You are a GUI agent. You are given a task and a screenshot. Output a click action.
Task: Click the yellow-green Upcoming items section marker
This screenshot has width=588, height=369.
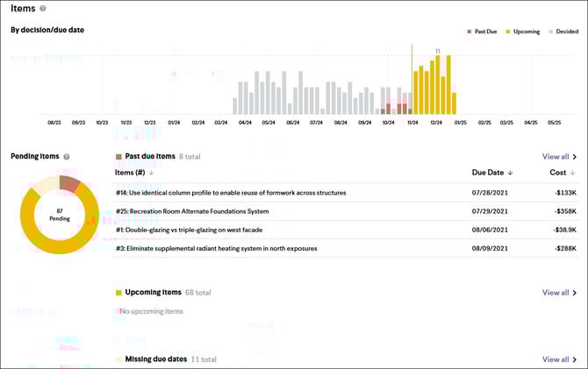click(x=118, y=293)
